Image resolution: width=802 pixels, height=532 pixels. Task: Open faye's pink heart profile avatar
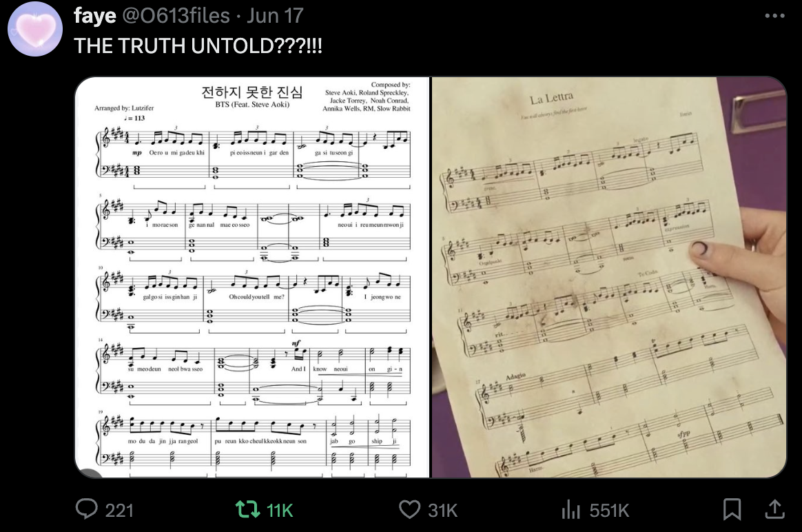tap(34, 29)
